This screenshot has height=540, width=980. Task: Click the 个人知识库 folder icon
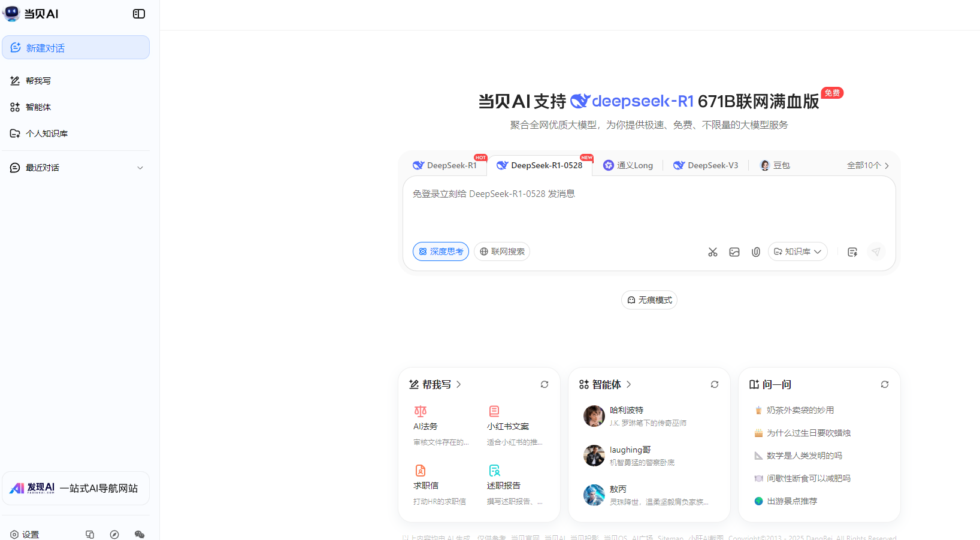coord(15,134)
